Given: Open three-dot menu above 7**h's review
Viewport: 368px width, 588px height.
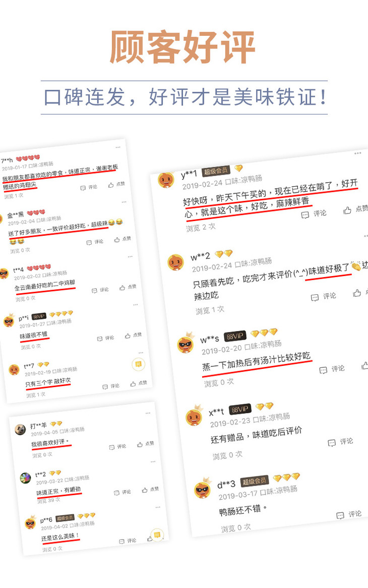Looking at the screenshot, I should point(118,147).
